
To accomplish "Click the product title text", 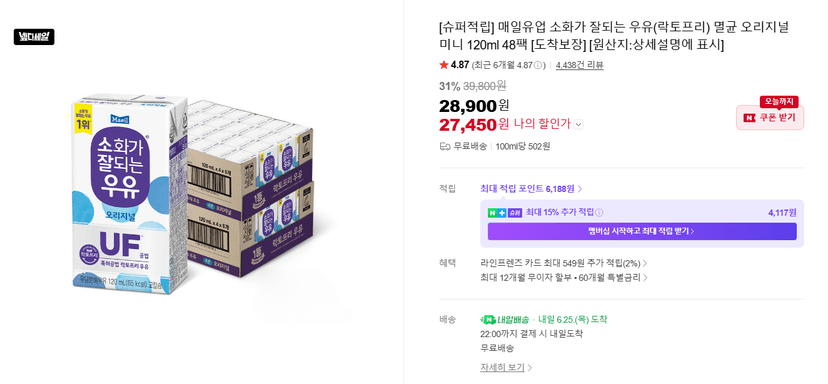I will [614, 36].
